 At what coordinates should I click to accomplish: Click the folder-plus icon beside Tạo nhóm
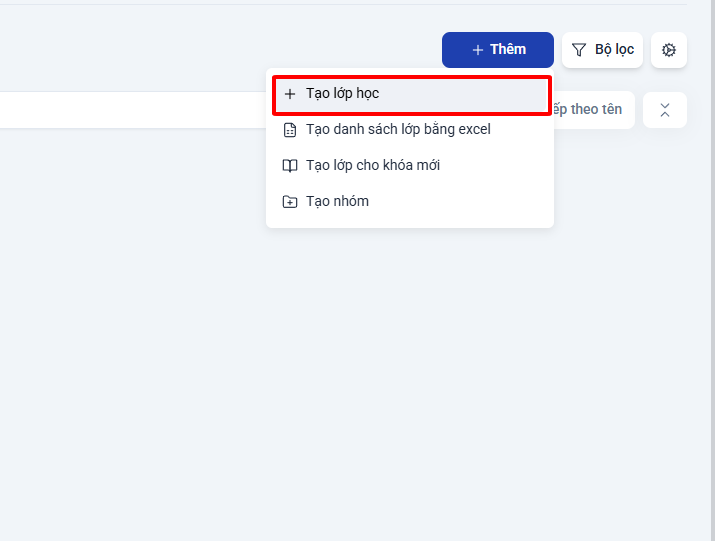290,201
